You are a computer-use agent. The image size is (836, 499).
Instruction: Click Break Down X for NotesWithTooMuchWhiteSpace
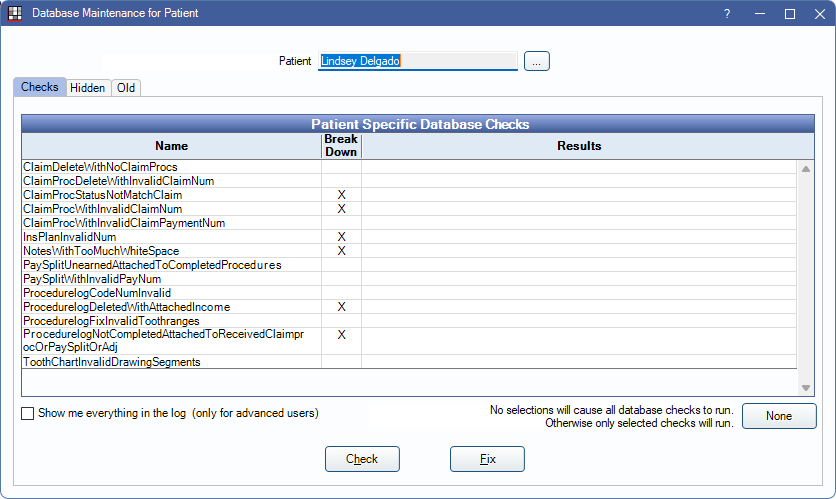coord(341,251)
